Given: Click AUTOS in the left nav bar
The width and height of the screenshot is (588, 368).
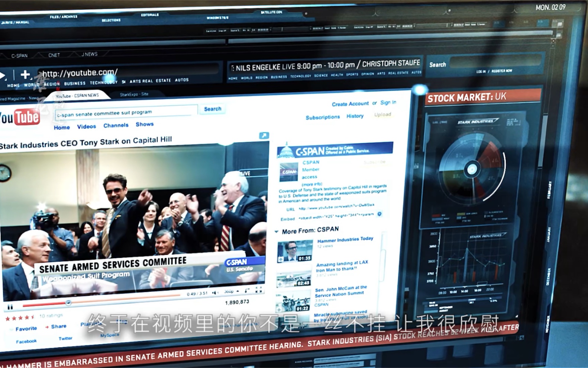Looking at the screenshot, I should tap(182, 80).
